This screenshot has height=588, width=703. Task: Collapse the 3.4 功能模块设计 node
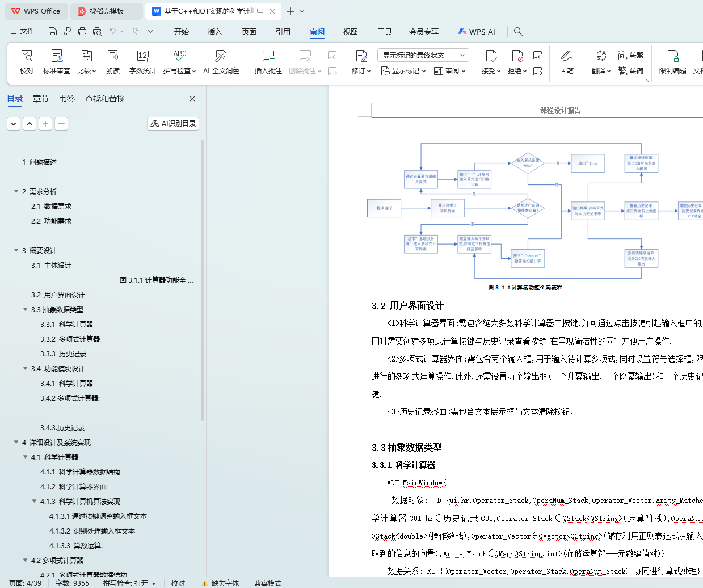tap(25, 368)
